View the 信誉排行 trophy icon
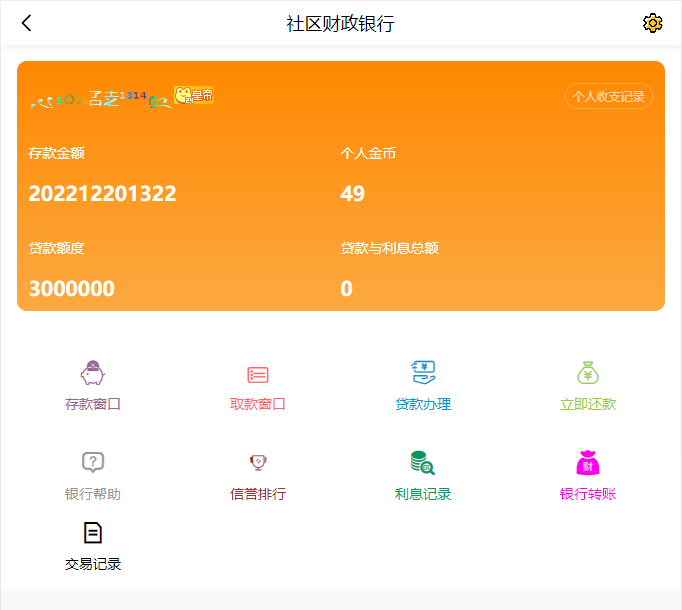The height and width of the screenshot is (610, 682). (258, 463)
